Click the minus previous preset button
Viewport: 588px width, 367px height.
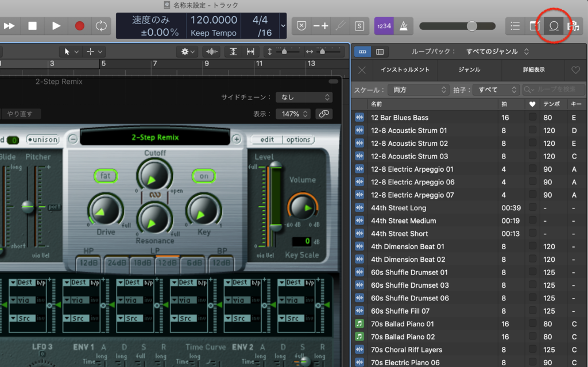(x=73, y=140)
